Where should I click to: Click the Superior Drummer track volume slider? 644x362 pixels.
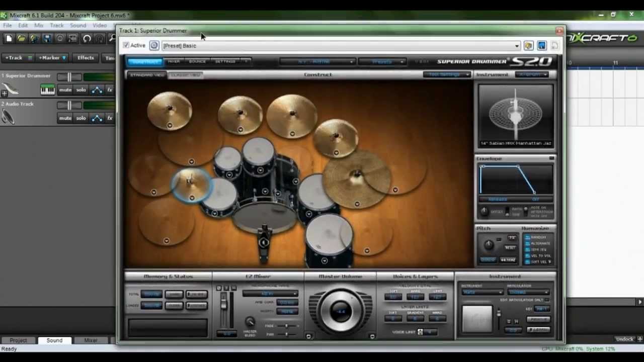coord(69,76)
